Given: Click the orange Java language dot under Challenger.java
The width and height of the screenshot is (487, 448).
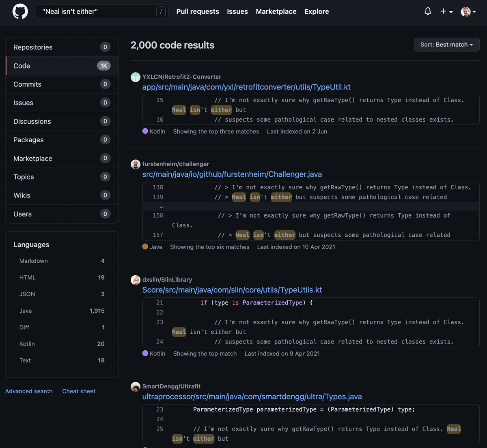Looking at the screenshot, I should click(145, 247).
